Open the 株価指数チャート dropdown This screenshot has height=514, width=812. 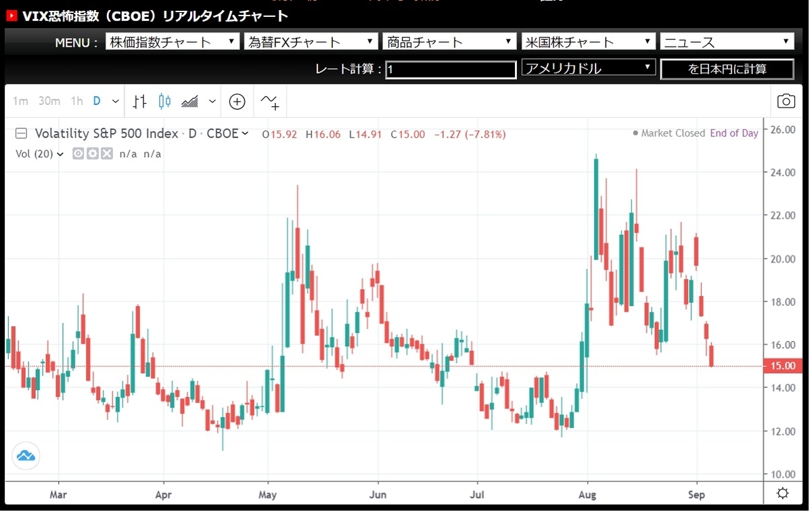173,41
